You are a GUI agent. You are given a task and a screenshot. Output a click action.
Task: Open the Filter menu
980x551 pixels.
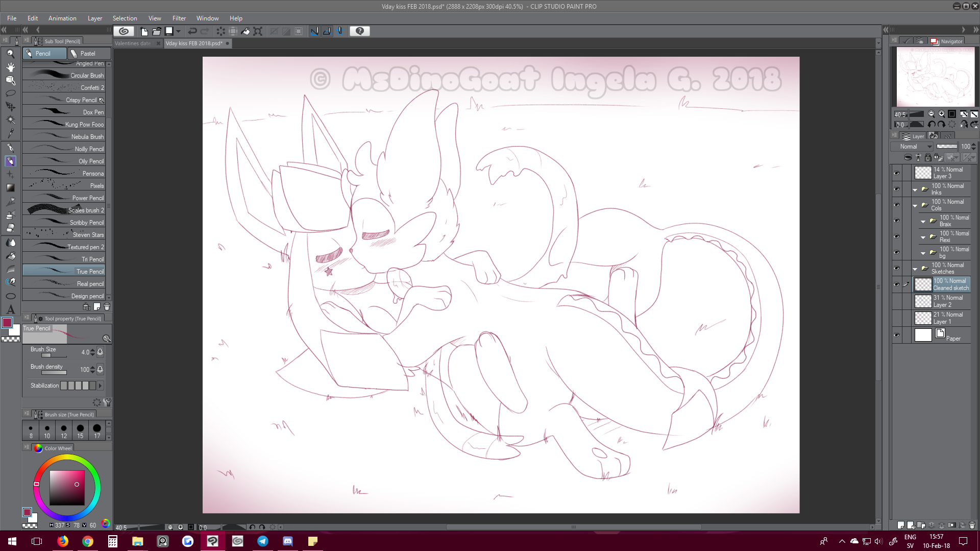tap(179, 18)
